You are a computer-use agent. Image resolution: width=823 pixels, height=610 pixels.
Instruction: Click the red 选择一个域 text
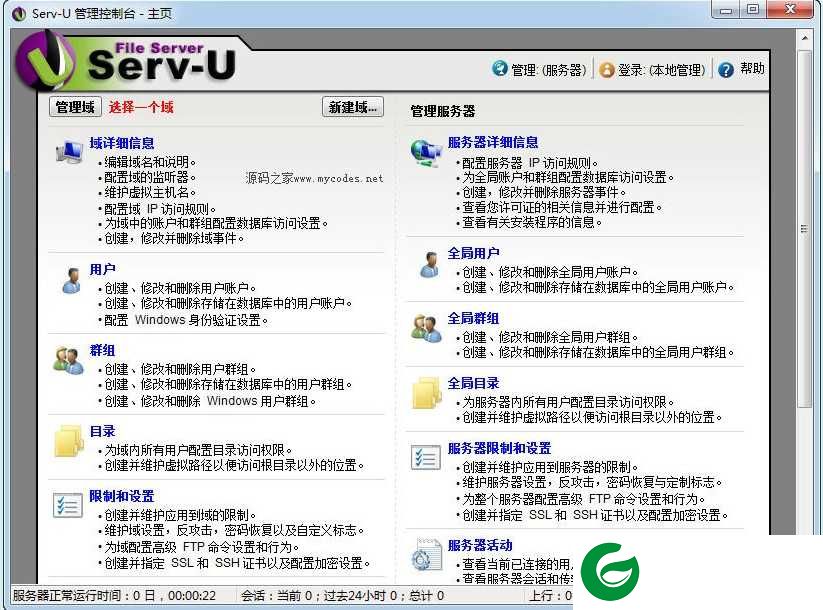point(141,107)
